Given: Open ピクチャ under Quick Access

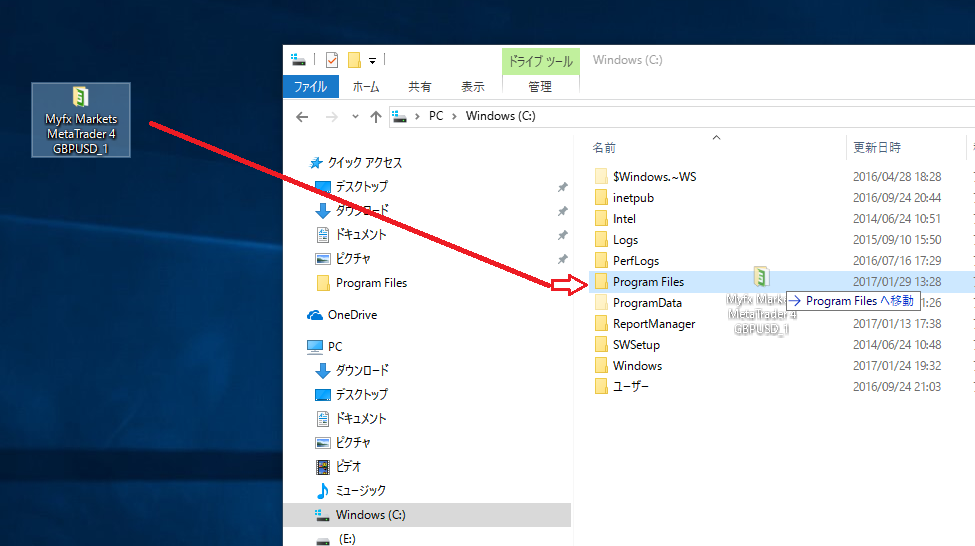Looking at the screenshot, I should (353, 259).
